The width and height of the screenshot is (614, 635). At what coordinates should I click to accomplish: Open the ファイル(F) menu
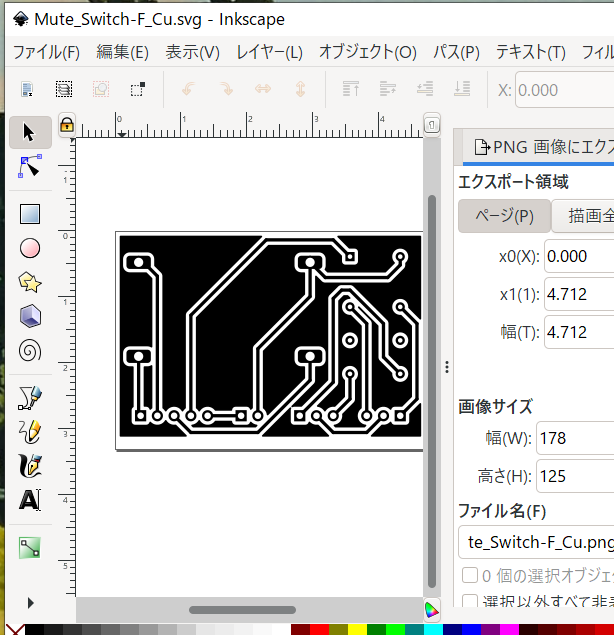tap(47, 52)
